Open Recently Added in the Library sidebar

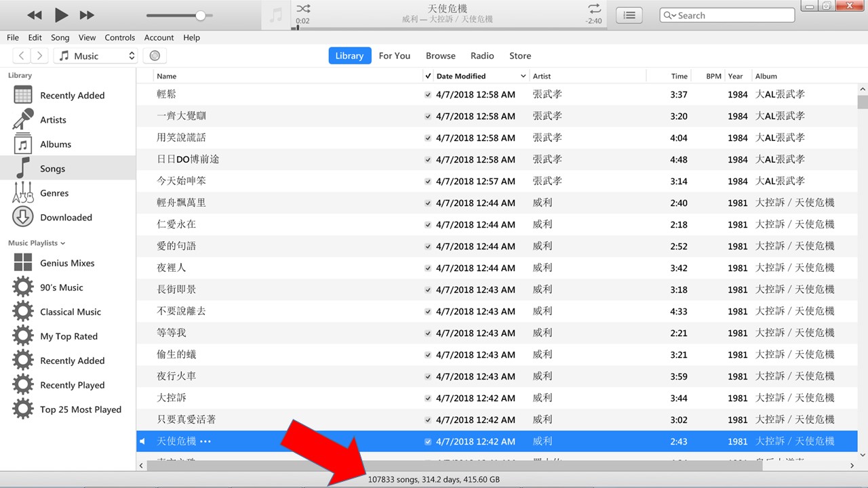pos(68,96)
